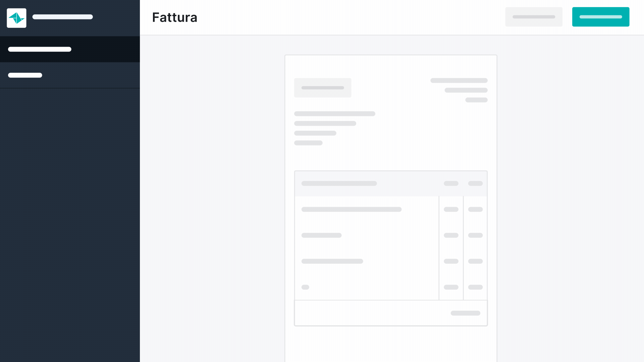Select the first line item description row
The image size is (644, 362).
(x=352, y=209)
